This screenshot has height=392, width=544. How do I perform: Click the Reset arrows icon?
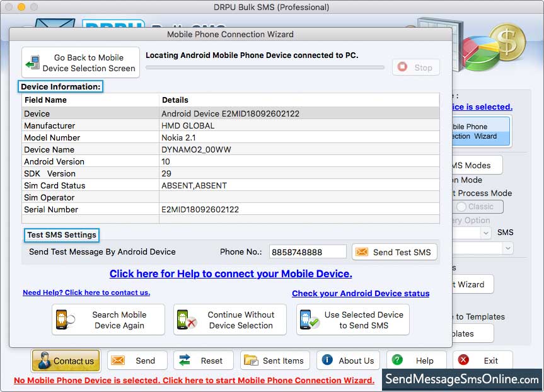[x=185, y=360]
